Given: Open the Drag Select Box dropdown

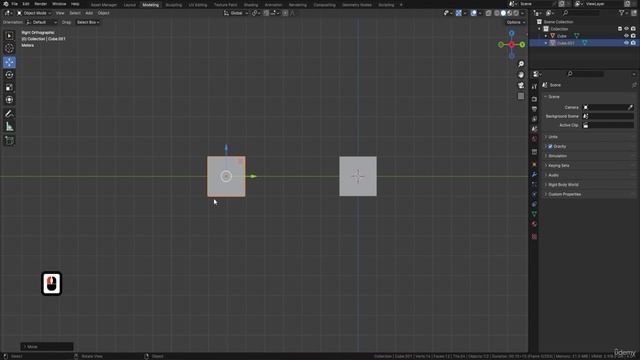Looking at the screenshot, I should click(x=88, y=22).
